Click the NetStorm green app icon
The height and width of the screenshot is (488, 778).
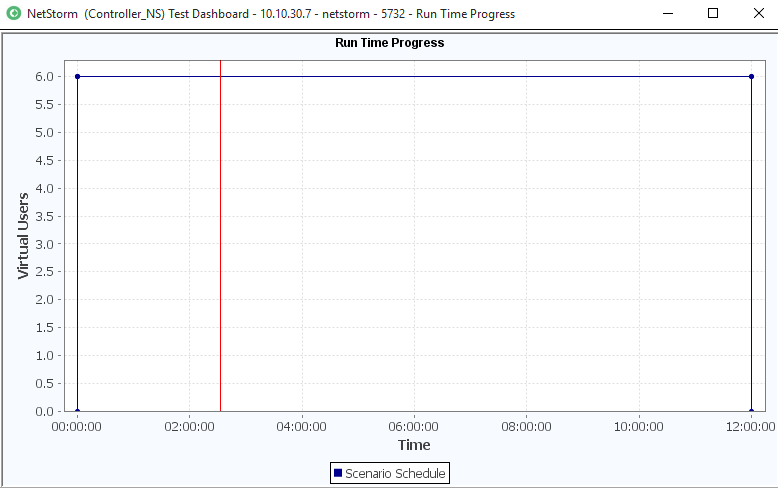tap(14, 13)
